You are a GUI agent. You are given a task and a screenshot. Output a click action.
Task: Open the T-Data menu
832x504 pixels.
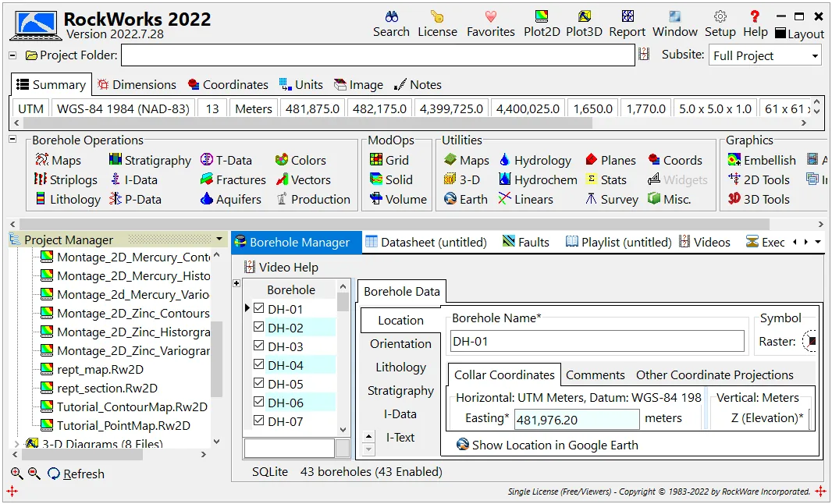[226, 160]
